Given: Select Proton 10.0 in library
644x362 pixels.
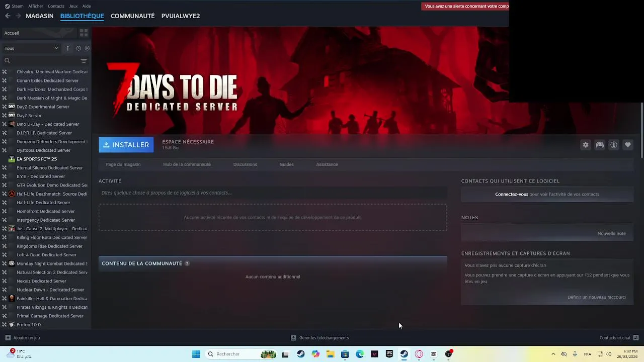Looking at the screenshot, I should click(x=29, y=325).
